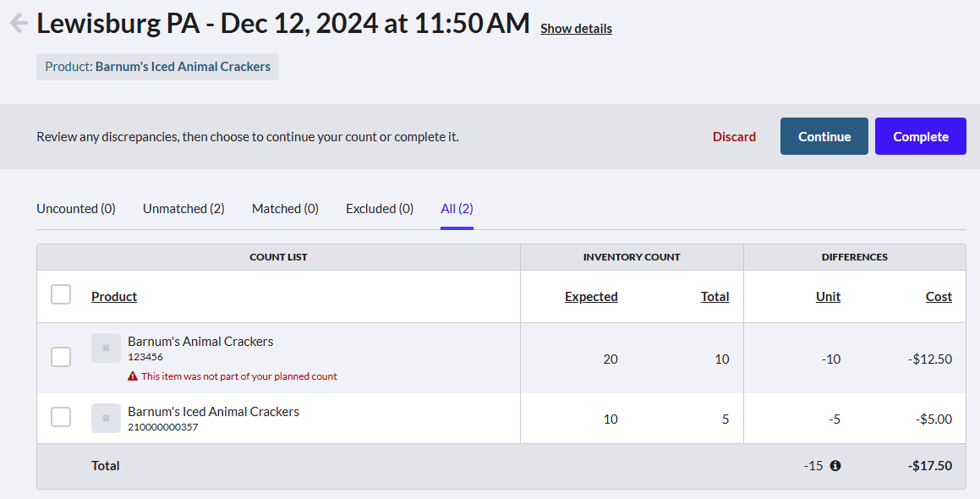Click the cost difference -$12.50
The image size is (980, 499).
(x=930, y=359)
